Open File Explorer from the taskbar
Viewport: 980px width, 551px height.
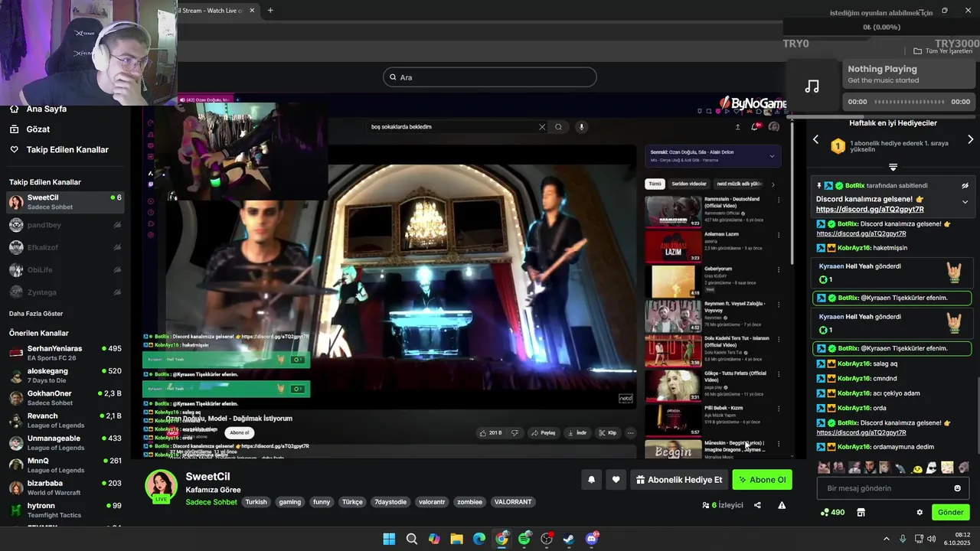coord(456,539)
